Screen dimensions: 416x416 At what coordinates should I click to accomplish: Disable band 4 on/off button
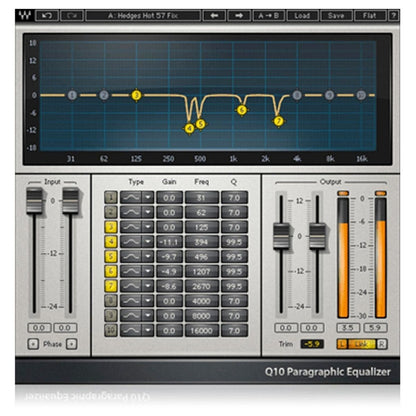(111, 242)
